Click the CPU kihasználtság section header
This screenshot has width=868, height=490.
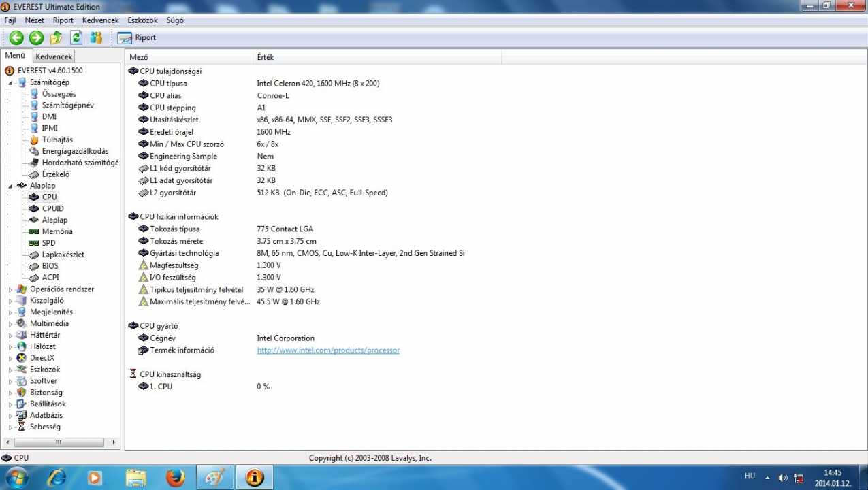[164, 374]
